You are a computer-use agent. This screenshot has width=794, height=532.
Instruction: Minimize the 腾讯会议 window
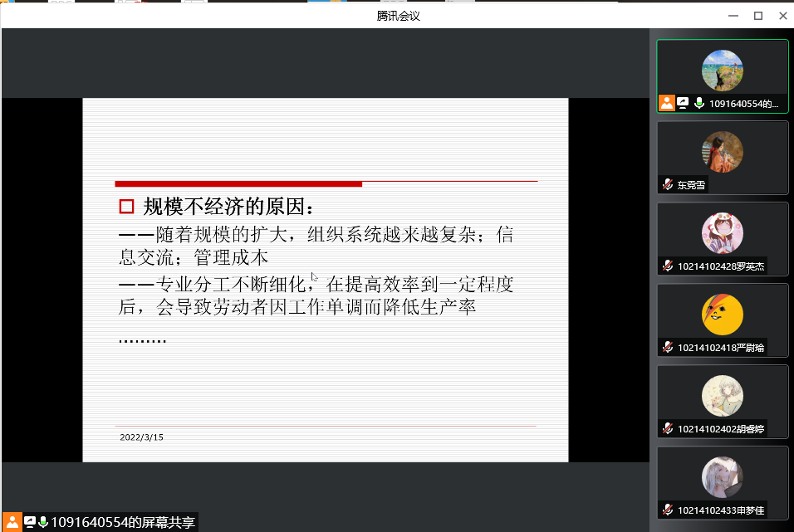click(733, 16)
